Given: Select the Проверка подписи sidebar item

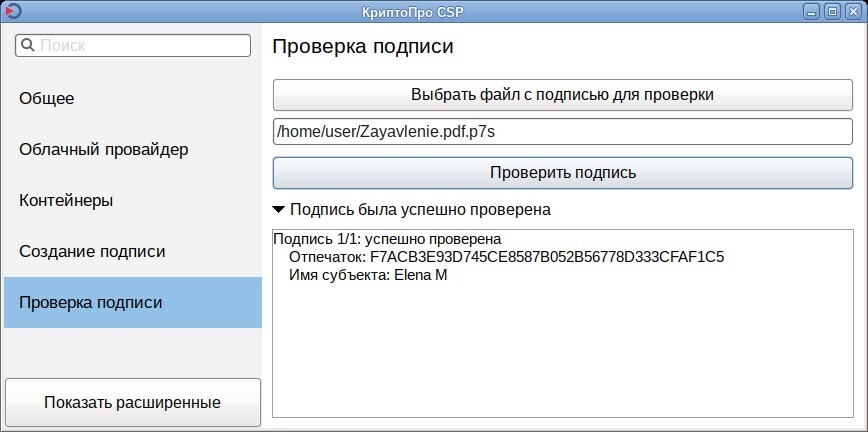Looking at the screenshot, I should coord(133,302).
